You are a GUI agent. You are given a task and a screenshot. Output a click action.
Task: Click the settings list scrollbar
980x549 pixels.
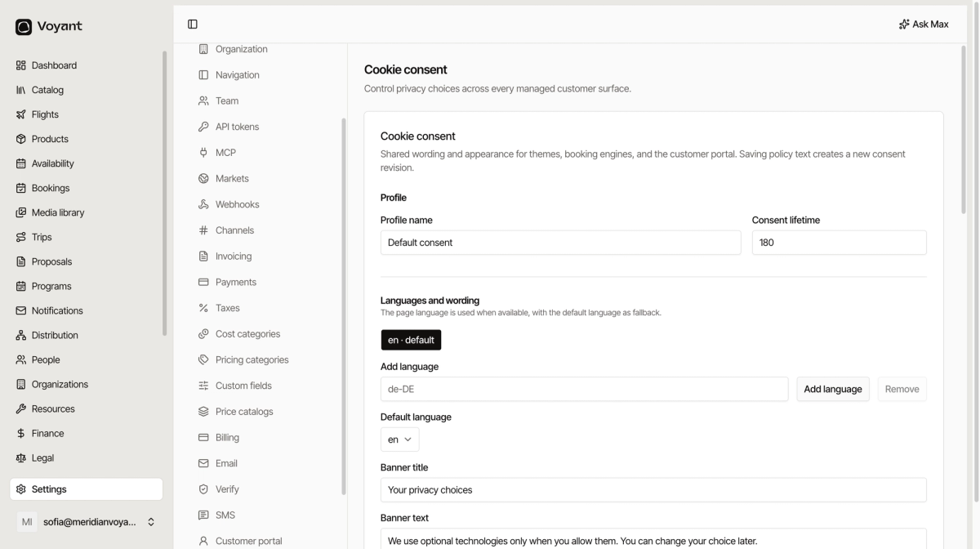(344, 306)
